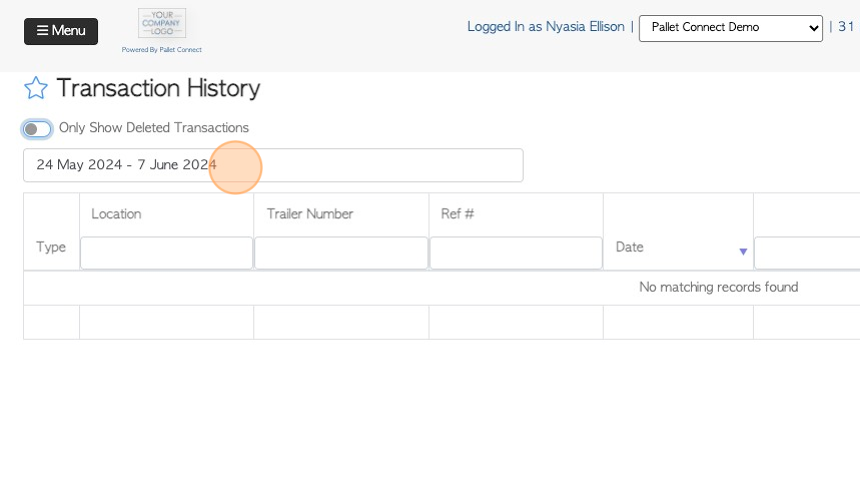Image resolution: width=860 pixels, height=481 pixels.
Task: Focus the Trailer Number filter input
Action: point(341,253)
